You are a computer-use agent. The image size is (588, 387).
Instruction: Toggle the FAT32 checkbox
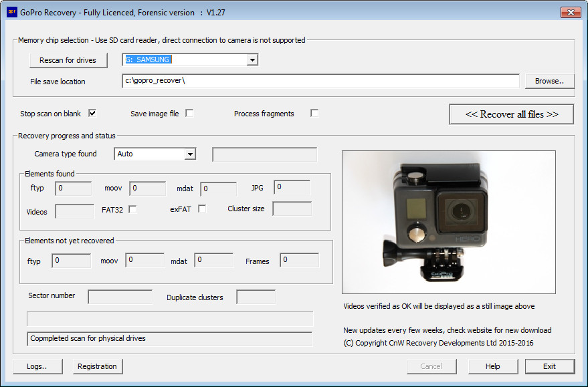click(x=132, y=209)
